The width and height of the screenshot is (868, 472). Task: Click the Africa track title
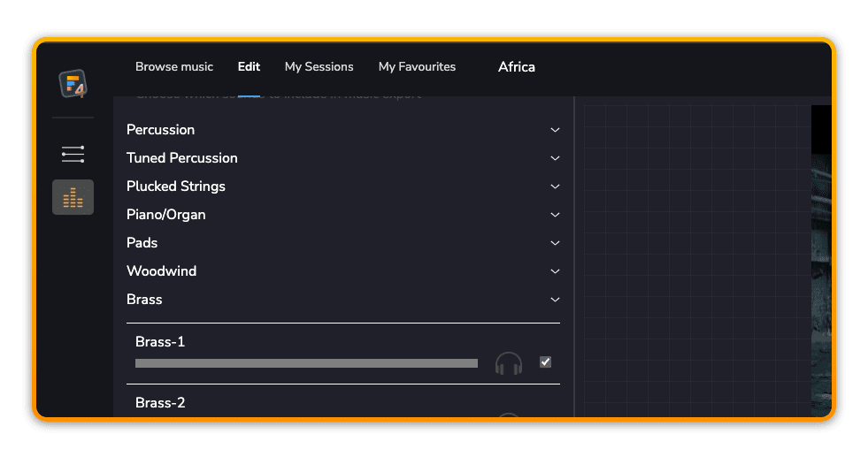tap(517, 67)
